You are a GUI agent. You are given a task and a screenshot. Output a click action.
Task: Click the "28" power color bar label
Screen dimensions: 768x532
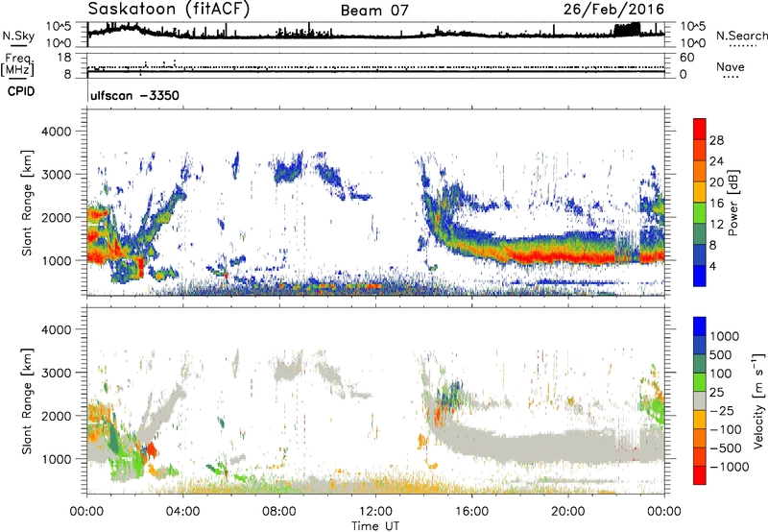coord(716,140)
